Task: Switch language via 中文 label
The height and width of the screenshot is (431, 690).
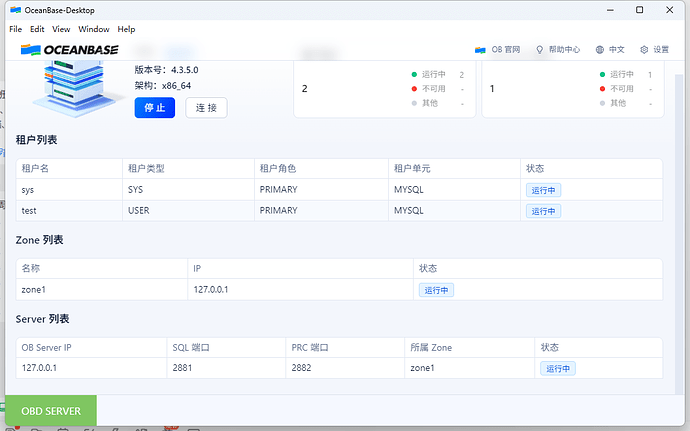Action: click(617, 50)
